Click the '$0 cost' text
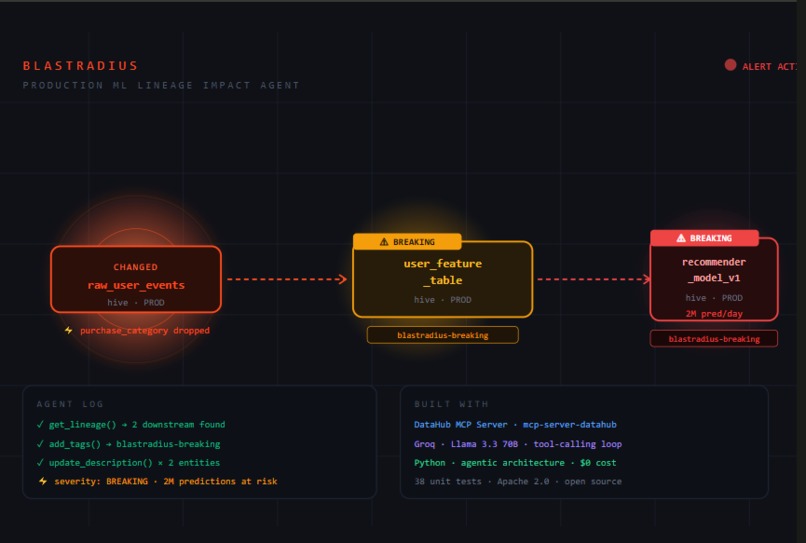806x543 pixels. pos(598,463)
